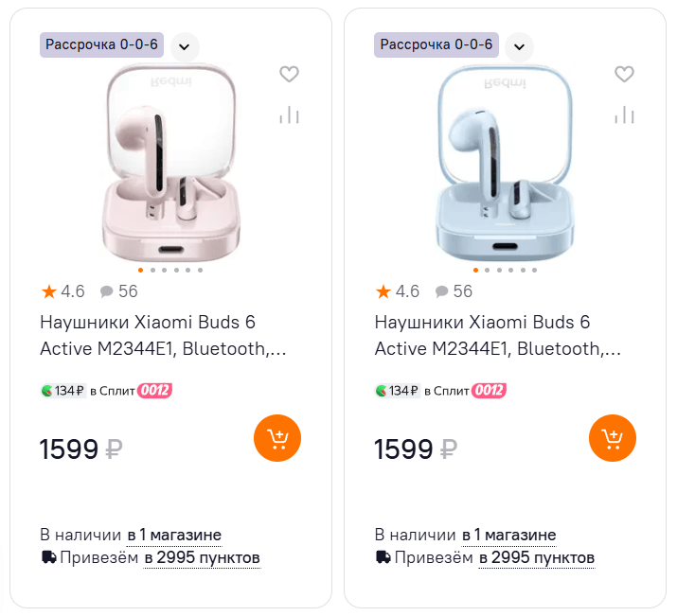Open pink Redmi earbuds product image
Image resolution: width=677 pixels, height=616 pixels.
[170, 161]
